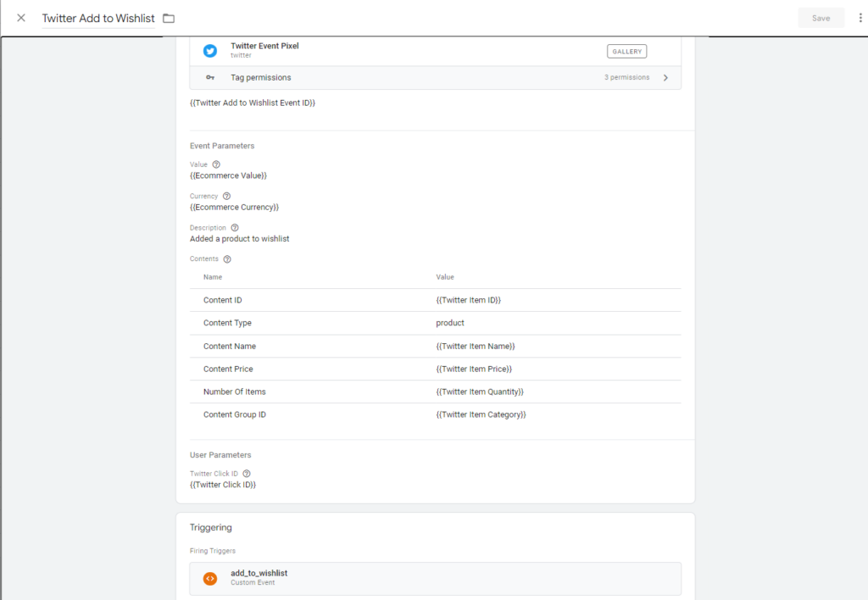Click the Triggering section heading
Screen dimensions: 868x600
click(213, 527)
